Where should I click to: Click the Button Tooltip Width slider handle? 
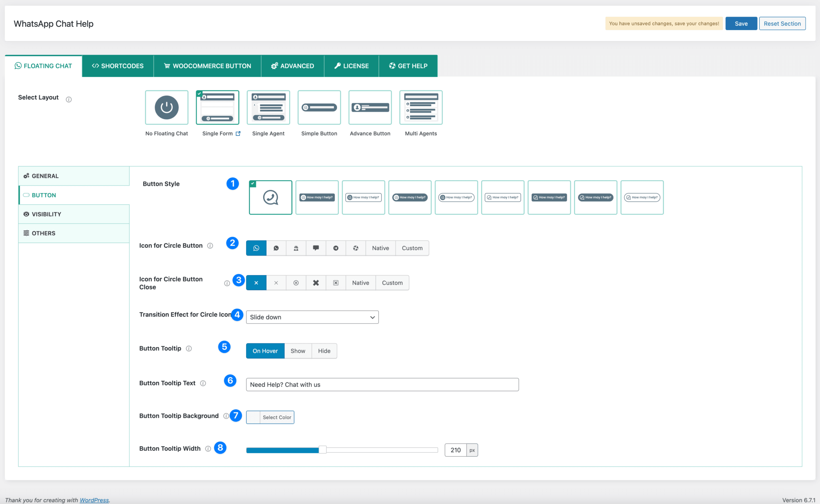323,450
